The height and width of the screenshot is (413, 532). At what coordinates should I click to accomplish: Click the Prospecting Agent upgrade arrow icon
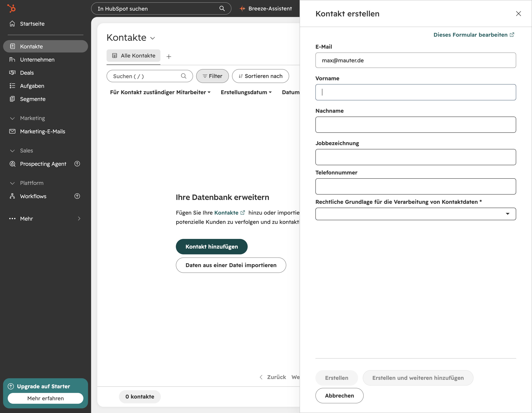pos(77,164)
